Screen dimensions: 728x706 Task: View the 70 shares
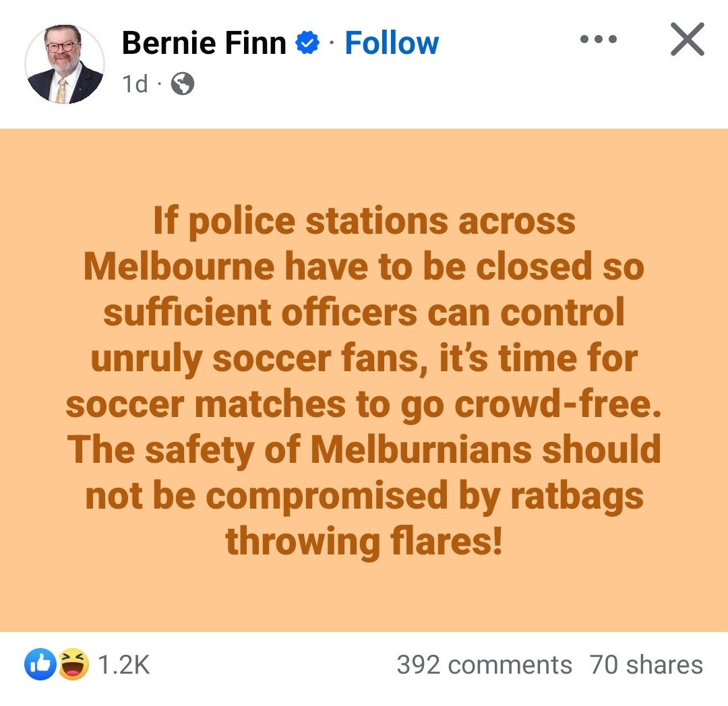click(x=646, y=665)
